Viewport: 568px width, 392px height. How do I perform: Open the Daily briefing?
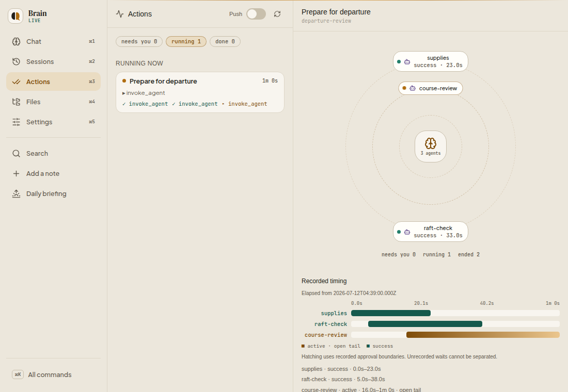[x=53, y=193]
